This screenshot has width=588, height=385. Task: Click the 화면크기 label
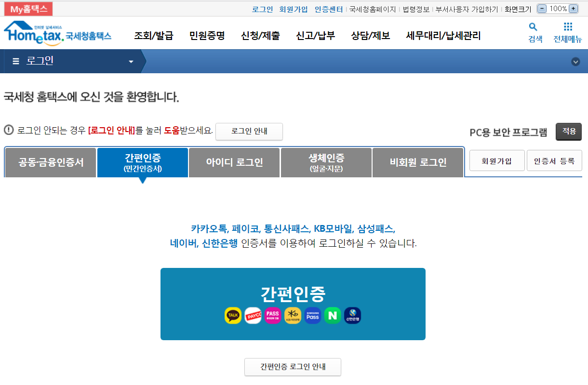point(518,9)
